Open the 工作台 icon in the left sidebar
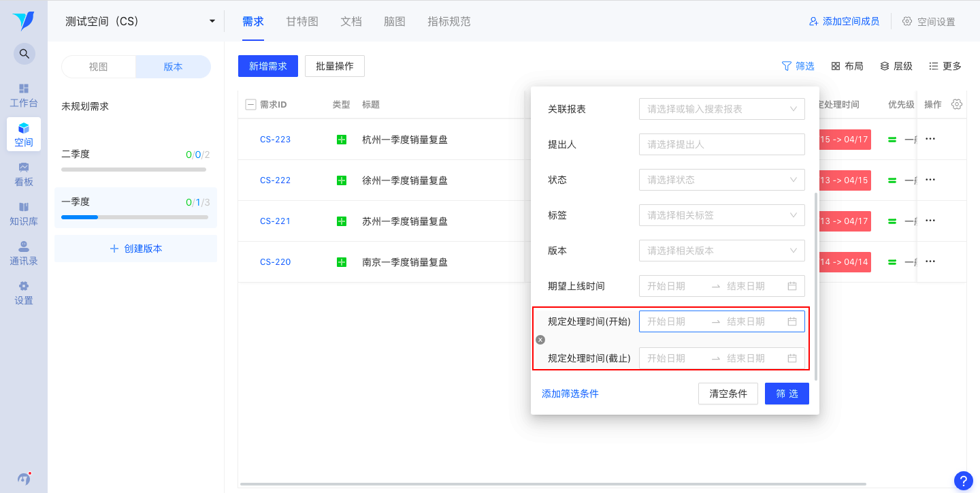The image size is (980, 493). point(24,95)
